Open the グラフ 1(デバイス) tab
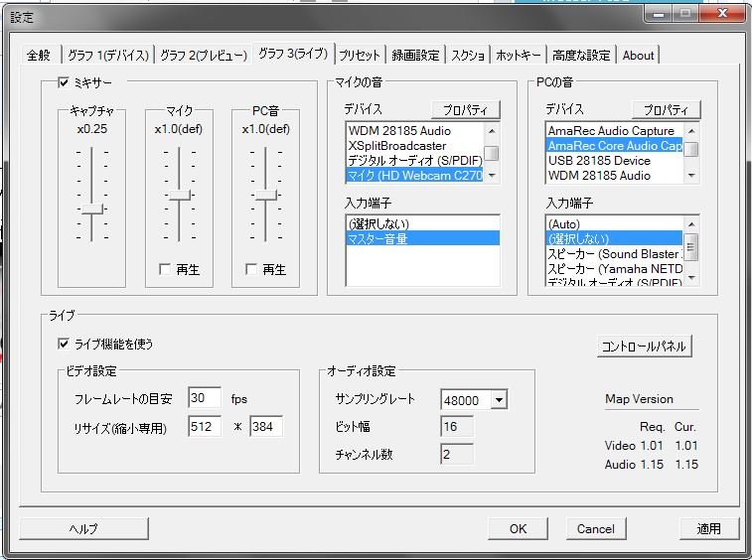 coord(108,56)
